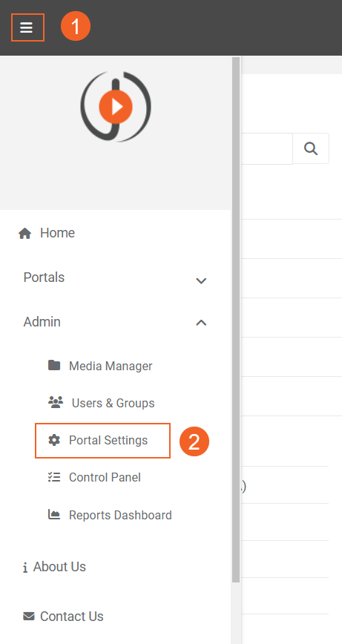Click the Media Manager folder icon
The width and height of the screenshot is (342, 644).
[x=54, y=365]
